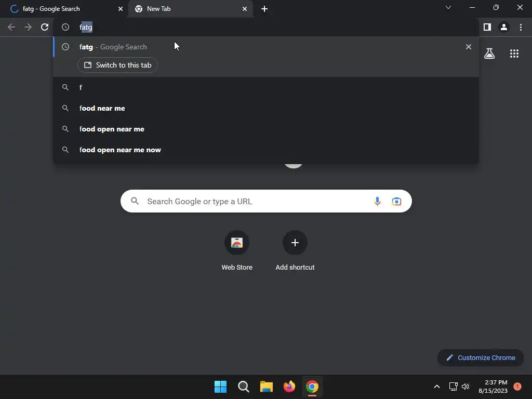The height and width of the screenshot is (399, 532).
Task: Open the side panel icon
Action: click(x=487, y=27)
